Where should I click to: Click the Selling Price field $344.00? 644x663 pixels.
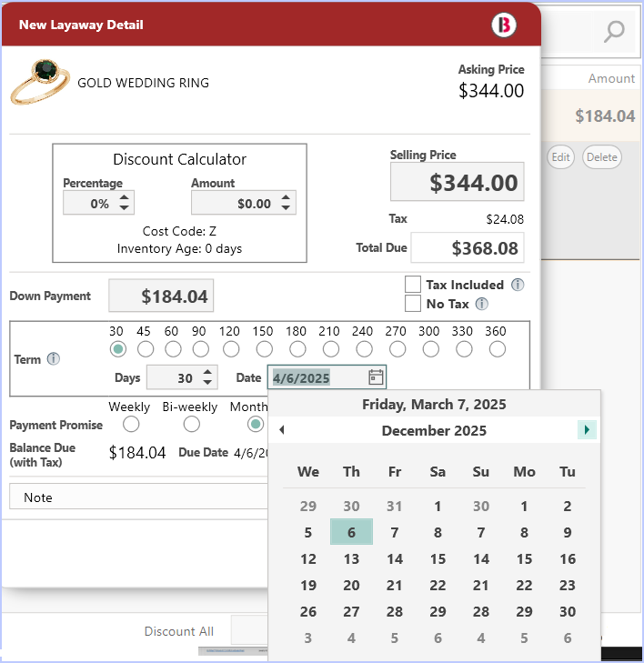tap(458, 182)
